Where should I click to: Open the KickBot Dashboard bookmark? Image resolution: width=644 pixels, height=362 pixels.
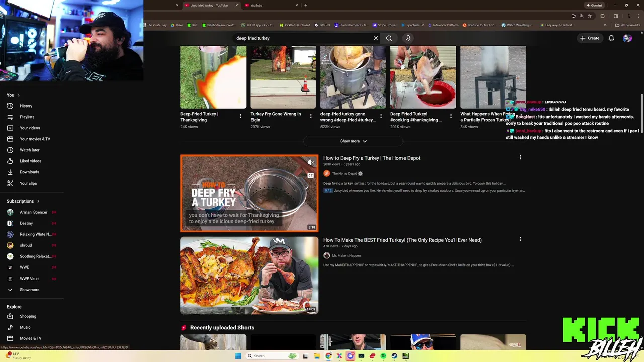[x=294, y=25]
